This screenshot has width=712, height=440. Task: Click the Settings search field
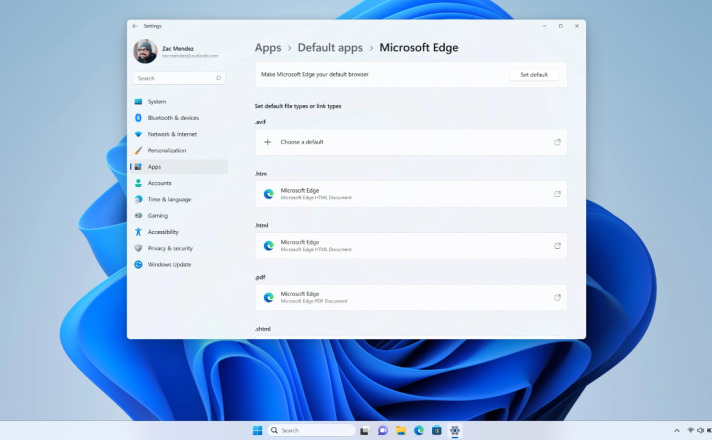179,78
